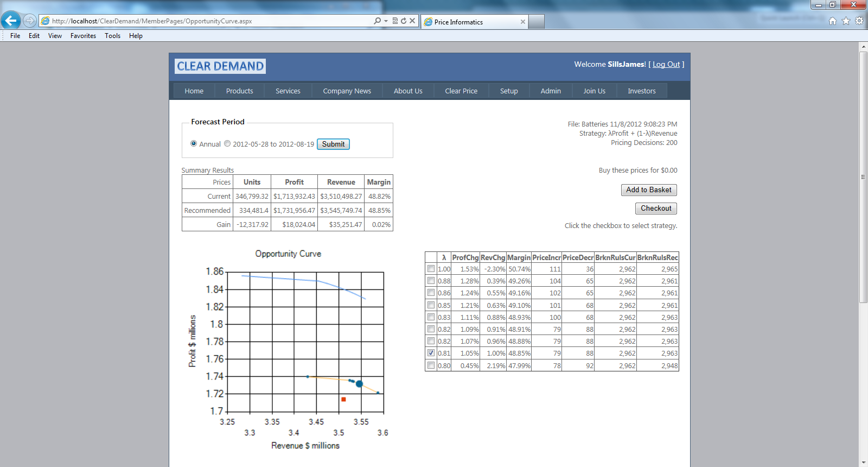This screenshot has width=868, height=467.
Task: Click the Add to Basket button
Action: (648, 190)
